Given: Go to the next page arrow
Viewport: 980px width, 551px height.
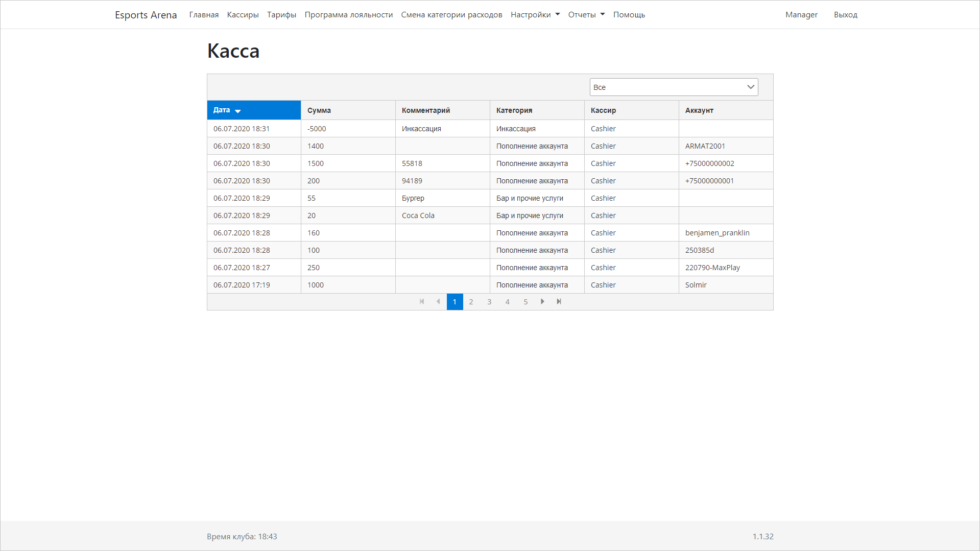Looking at the screenshot, I should [x=542, y=302].
